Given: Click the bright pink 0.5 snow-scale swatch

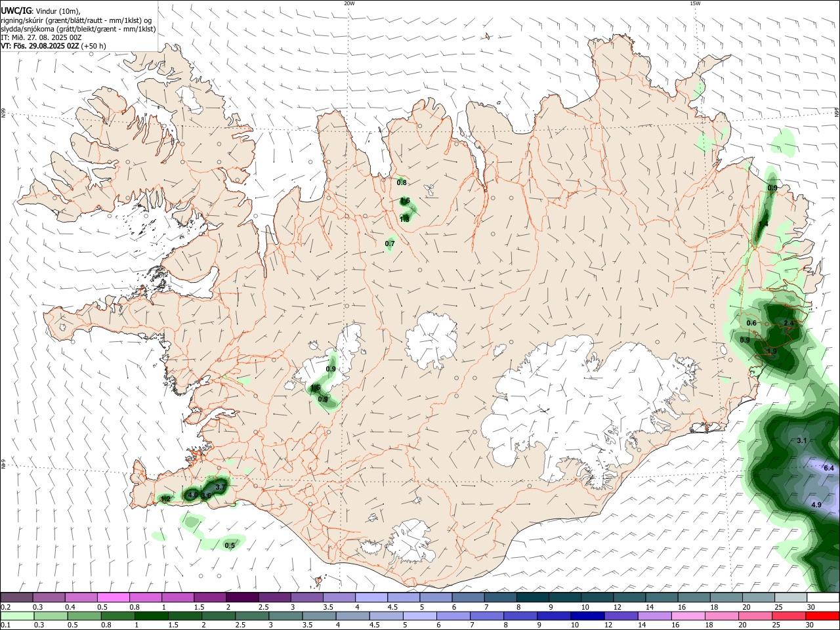Looking at the screenshot, I should pos(113,598).
